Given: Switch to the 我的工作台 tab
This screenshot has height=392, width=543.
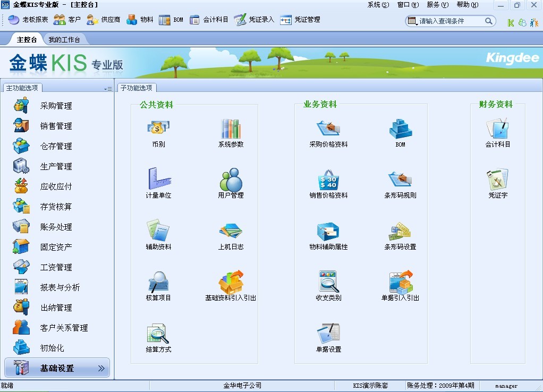Looking at the screenshot, I should [64, 39].
